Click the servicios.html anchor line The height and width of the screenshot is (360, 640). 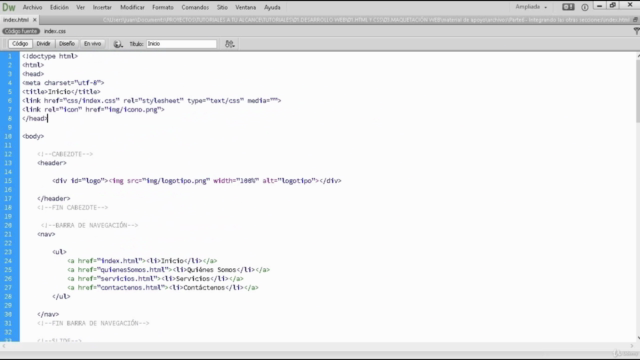(x=155, y=279)
